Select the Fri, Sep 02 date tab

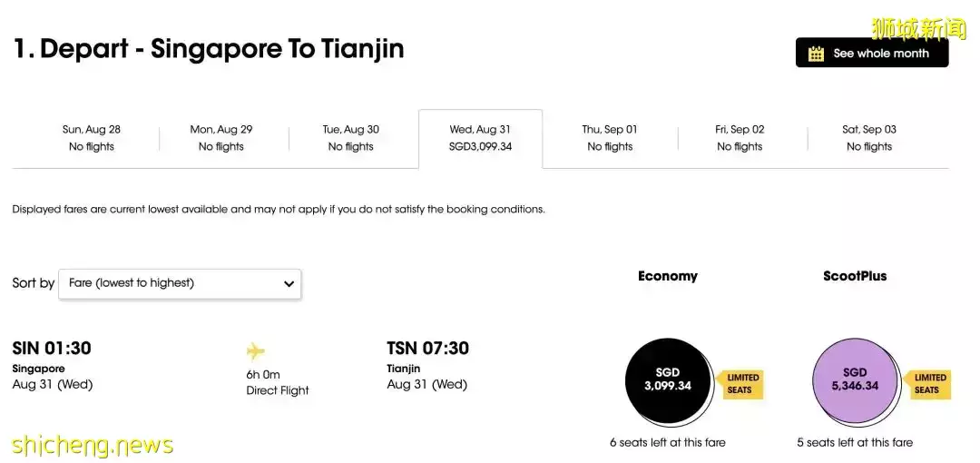pos(740,138)
